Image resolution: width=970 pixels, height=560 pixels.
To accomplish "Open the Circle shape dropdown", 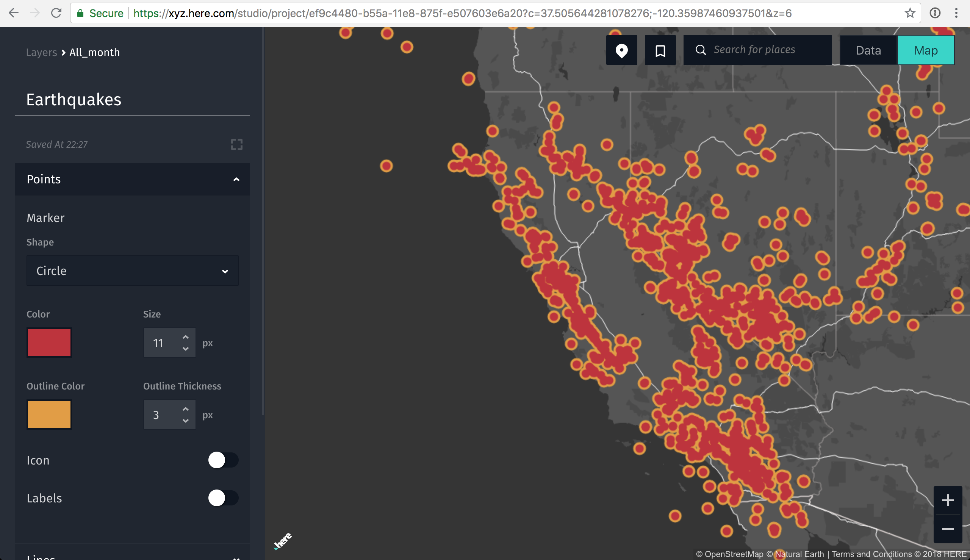I will click(132, 271).
